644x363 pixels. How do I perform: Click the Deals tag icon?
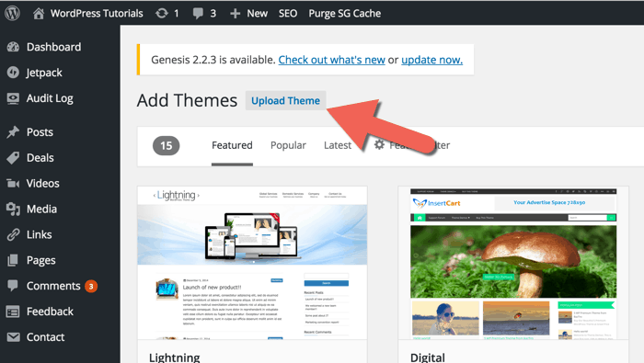coord(13,158)
